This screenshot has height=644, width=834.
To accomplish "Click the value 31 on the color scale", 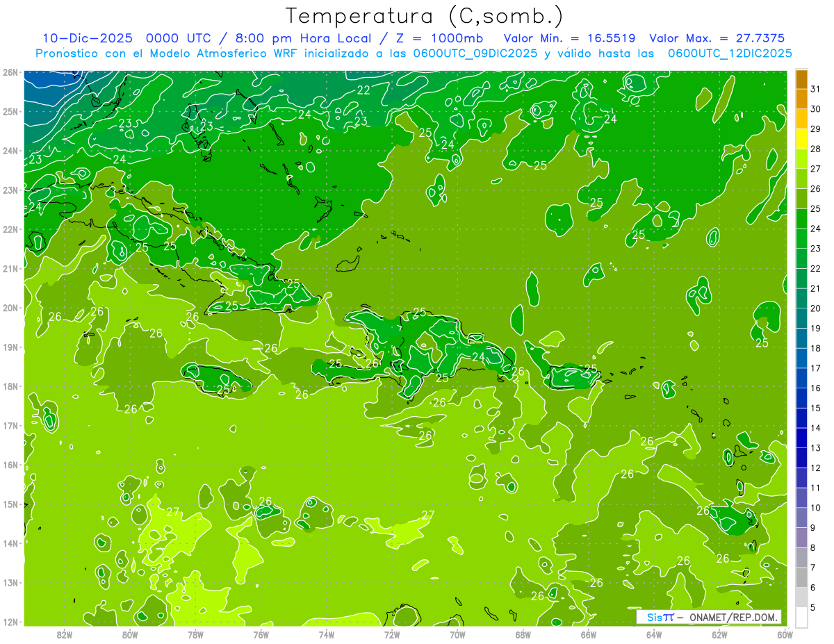I will (x=816, y=89).
